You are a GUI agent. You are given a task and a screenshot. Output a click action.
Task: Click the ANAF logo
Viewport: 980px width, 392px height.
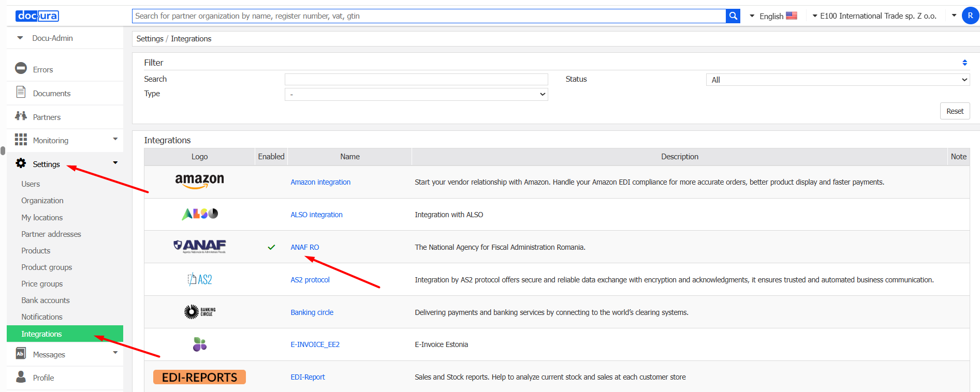coord(200,246)
